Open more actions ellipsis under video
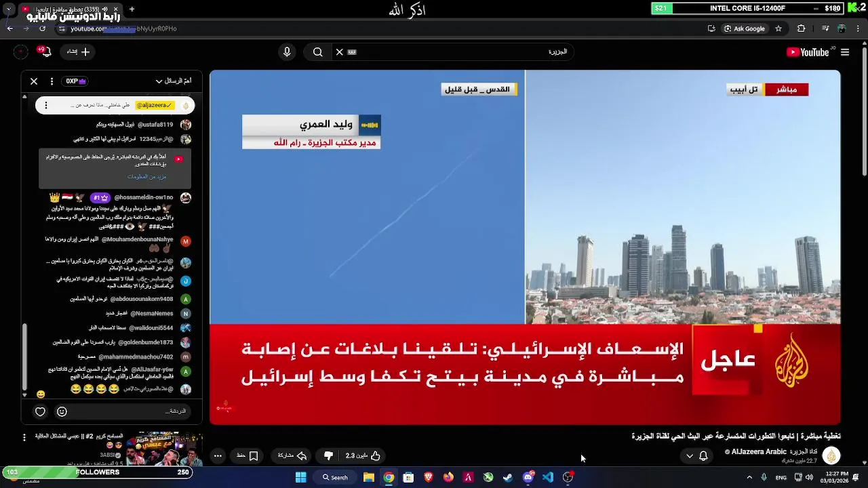The image size is (868, 488). point(218,456)
